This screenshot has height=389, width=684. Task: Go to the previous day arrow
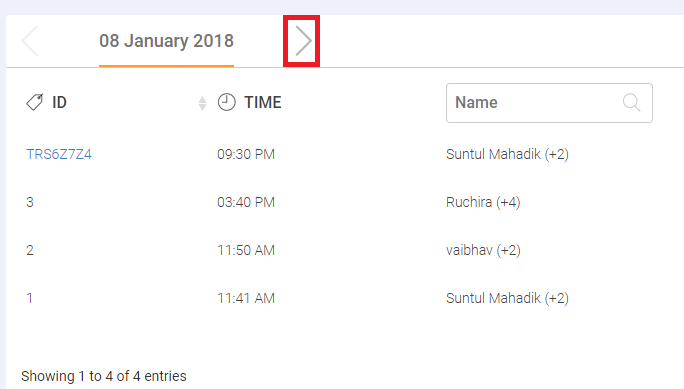[30, 41]
